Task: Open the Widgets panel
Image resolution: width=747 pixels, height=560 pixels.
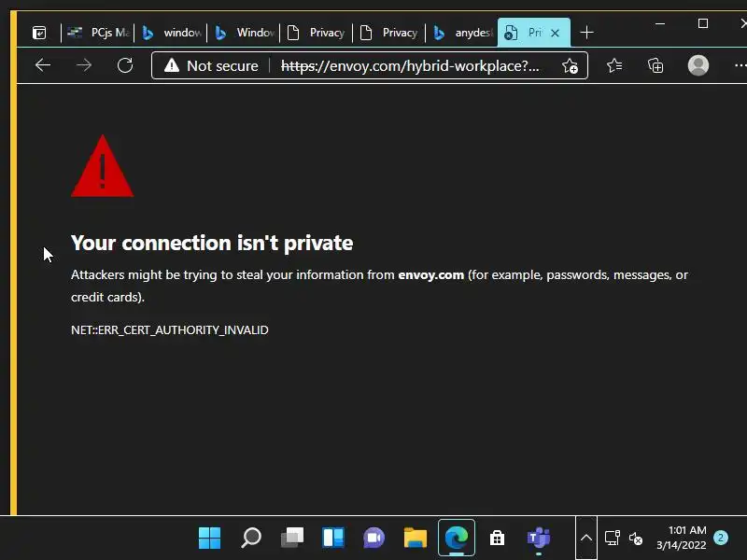Action: coord(333,539)
